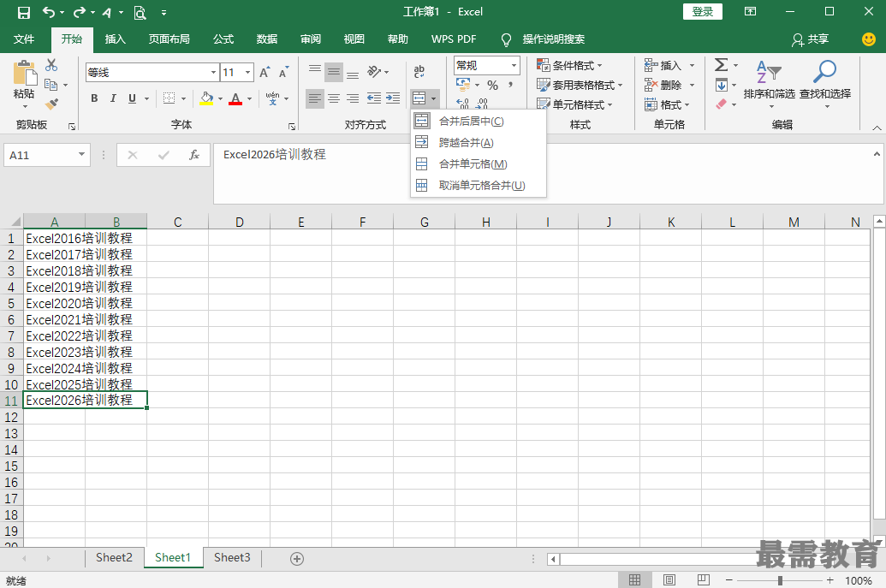
Task: Open Cell Styles (单元格样式) dropdown
Action: [x=574, y=104]
